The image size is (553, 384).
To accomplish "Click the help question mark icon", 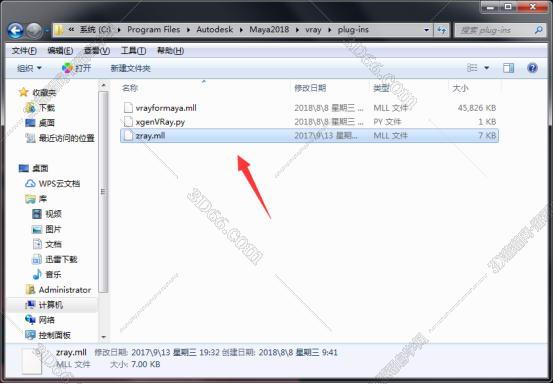I will [532, 68].
